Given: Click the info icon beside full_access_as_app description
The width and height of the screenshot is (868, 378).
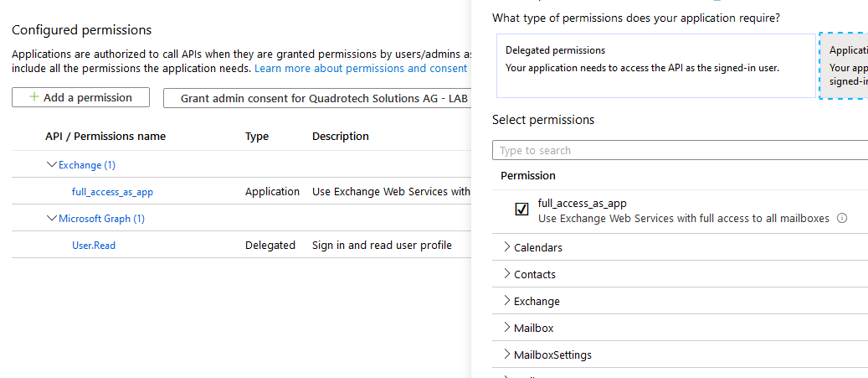Looking at the screenshot, I should click(x=842, y=219).
